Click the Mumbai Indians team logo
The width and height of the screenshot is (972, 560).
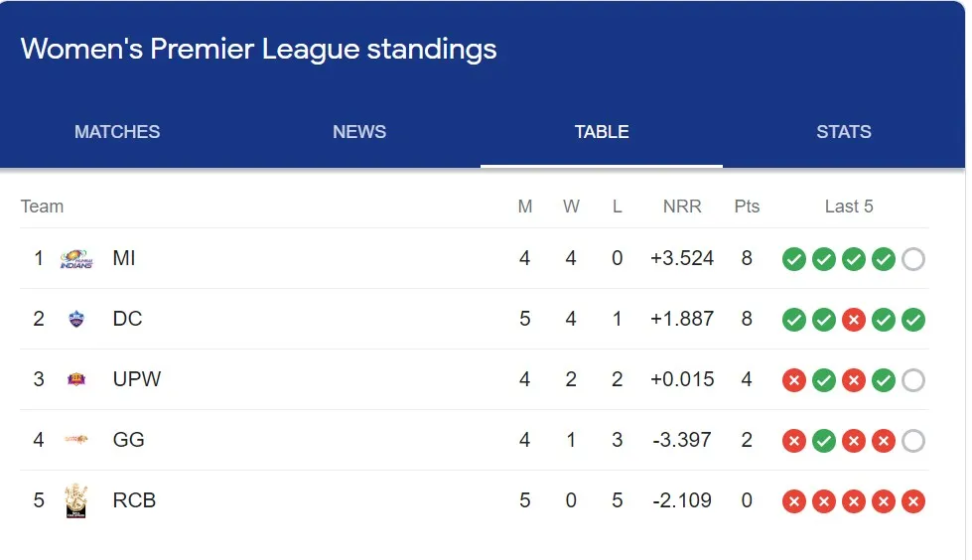pos(76,258)
